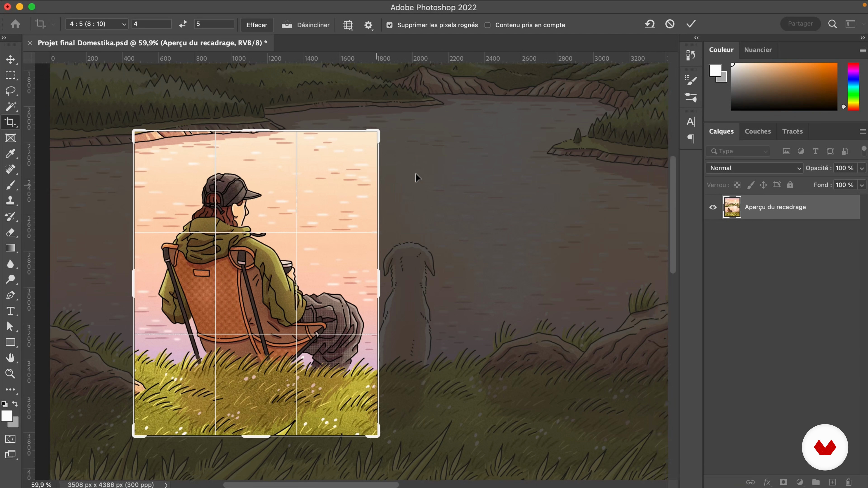868x488 pixels.
Task: Open the 4 : 5 aspect ratio preset dropdown
Action: (97, 24)
